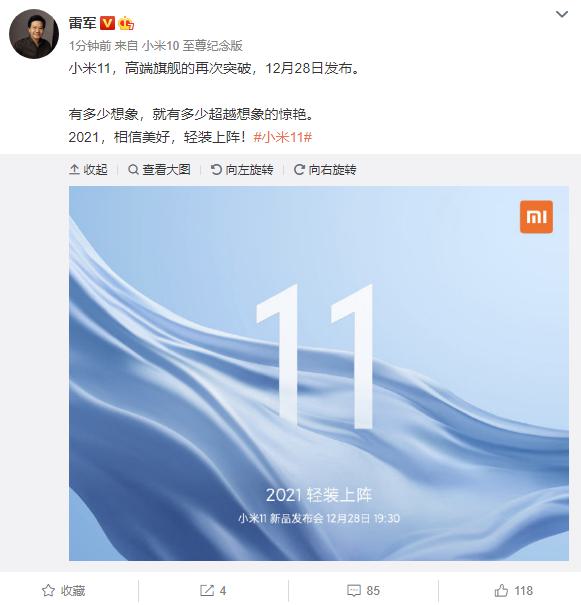Open the 小米10 至尊纪念版 source link

pos(192,46)
